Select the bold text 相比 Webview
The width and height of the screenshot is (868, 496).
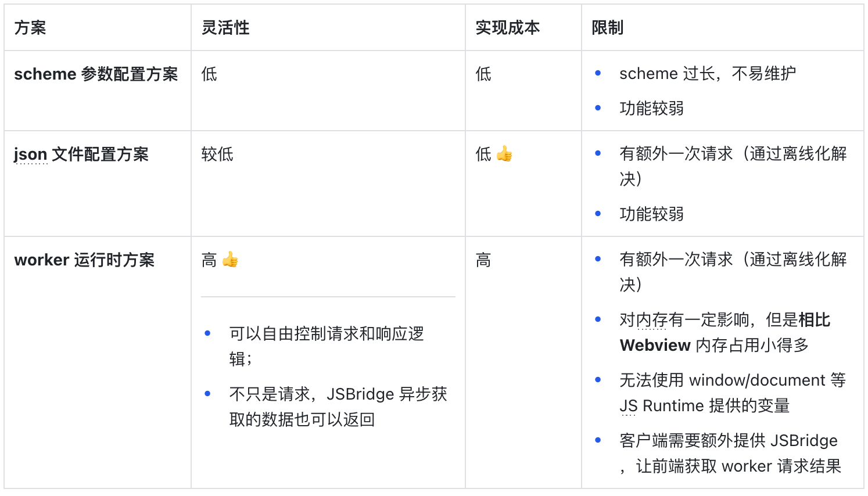click(x=813, y=320)
